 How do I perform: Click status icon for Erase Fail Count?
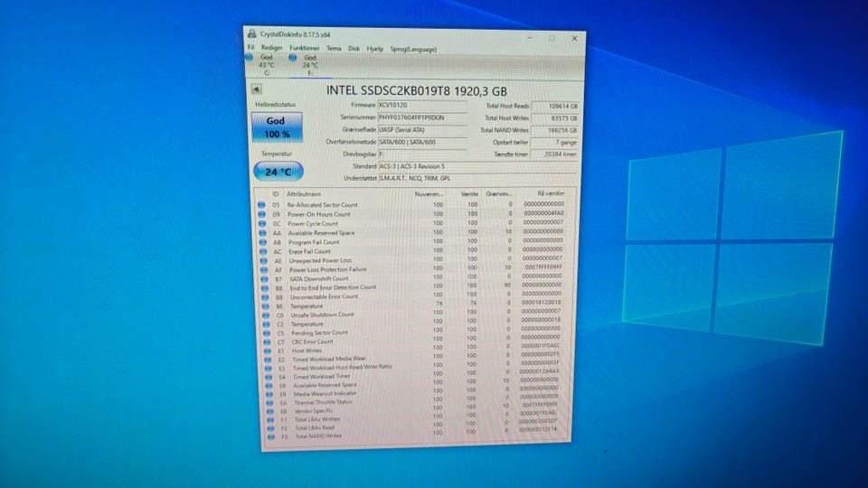pyautogui.click(x=263, y=252)
